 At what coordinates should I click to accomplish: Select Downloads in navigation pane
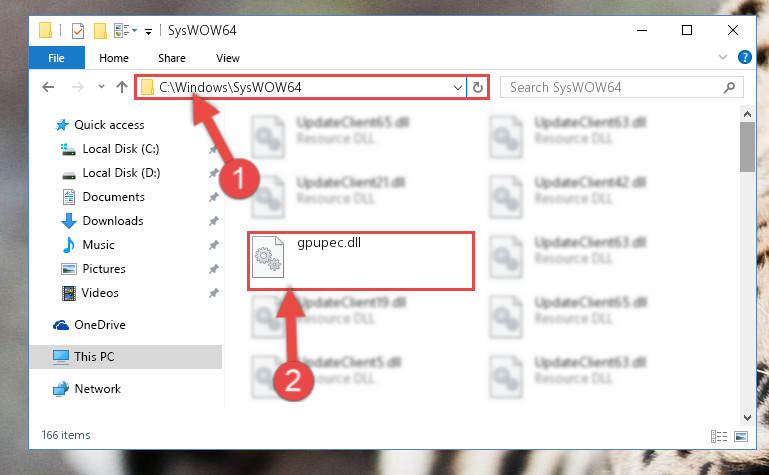pos(113,221)
